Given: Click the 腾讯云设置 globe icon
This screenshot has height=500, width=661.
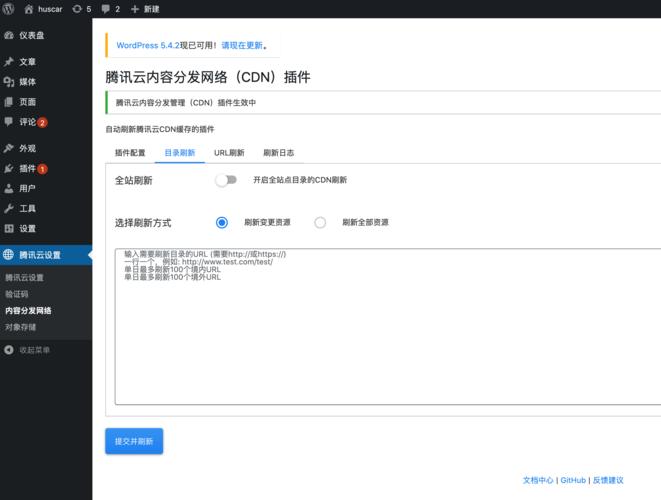Looking at the screenshot, I should coord(8,255).
